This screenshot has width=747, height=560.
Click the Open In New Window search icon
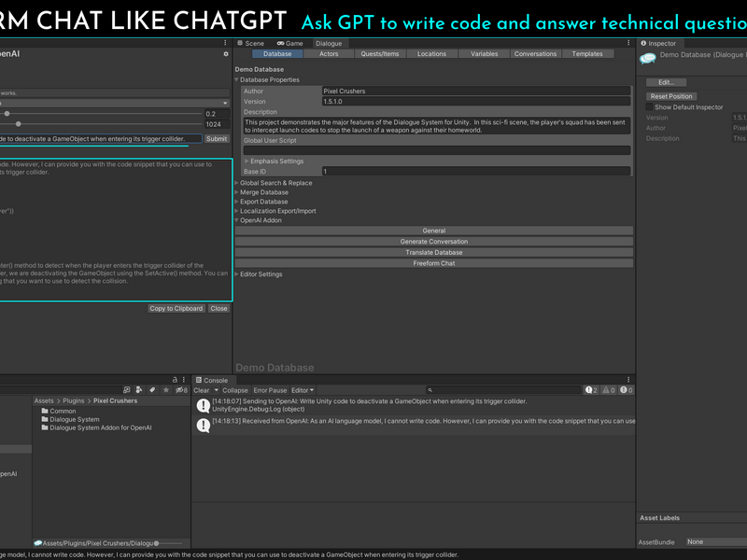(126, 390)
